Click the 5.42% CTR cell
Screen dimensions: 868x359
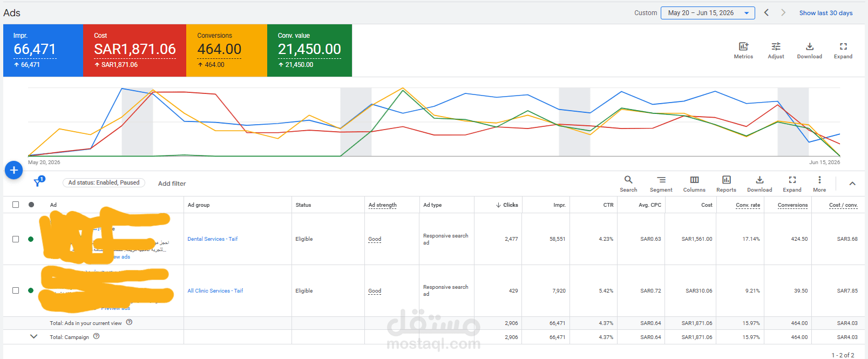point(606,291)
